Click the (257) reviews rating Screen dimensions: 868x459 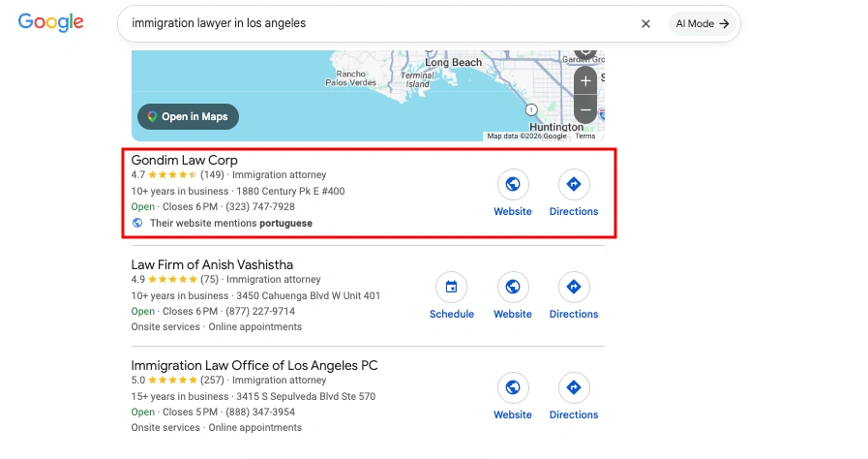178,381
